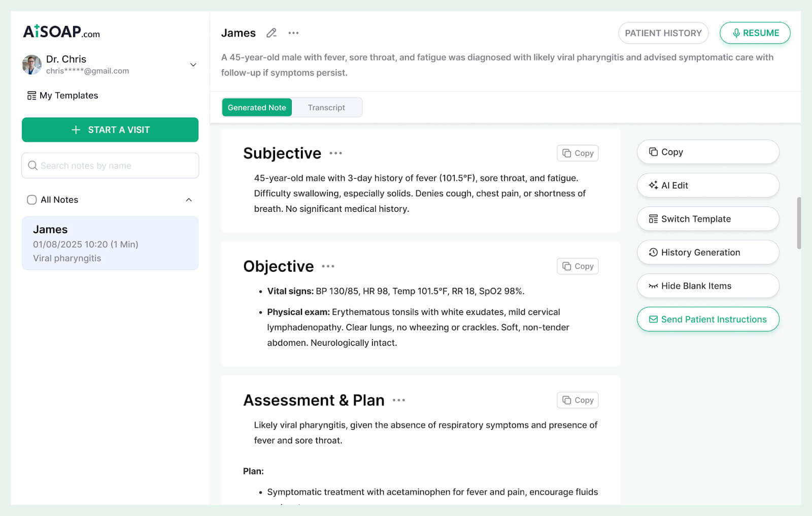Open the Objective section options menu
This screenshot has width=812, height=516.
[x=328, y=266]
